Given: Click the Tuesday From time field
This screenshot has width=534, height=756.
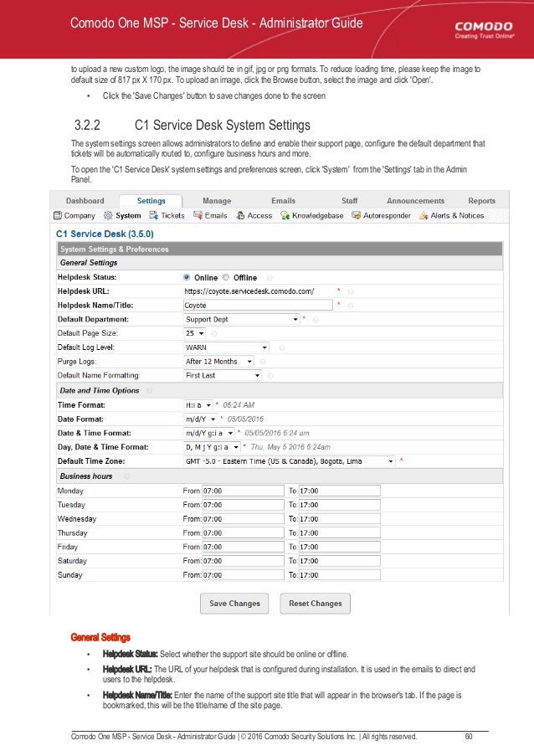Looking at the screenshot, I should [x=243, y=505].
